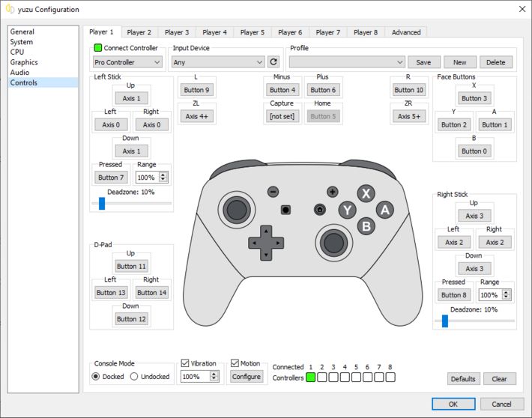This screenshot has width=532, height=418.
Task: Click the Delete profile button
Action: pos(496,62)
